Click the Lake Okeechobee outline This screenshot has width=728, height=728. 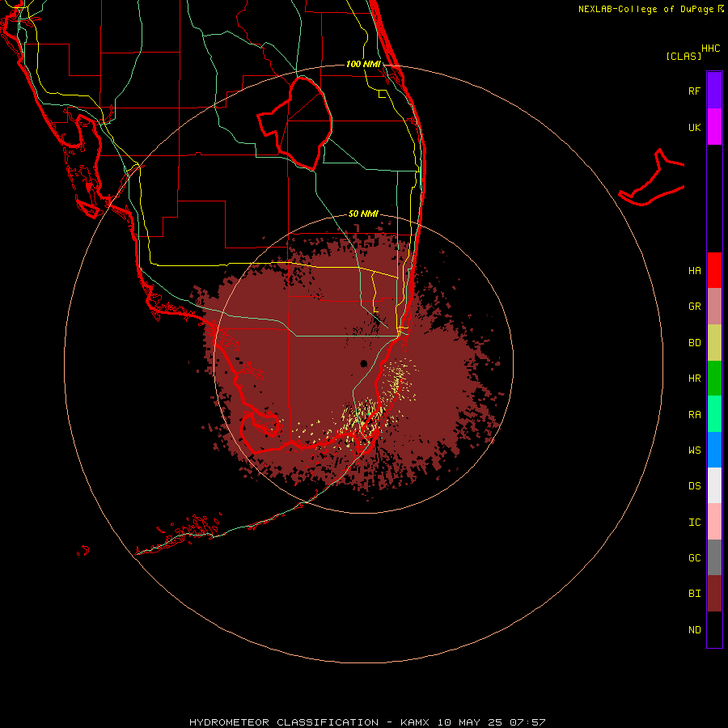pos(295,123)
